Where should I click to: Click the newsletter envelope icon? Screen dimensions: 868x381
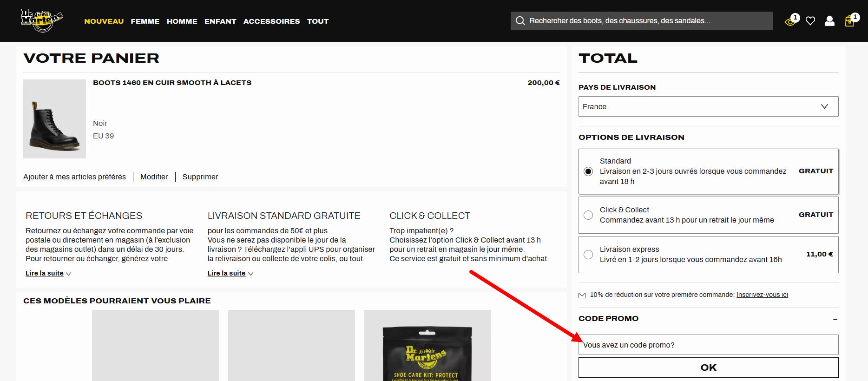click(582, 295)
